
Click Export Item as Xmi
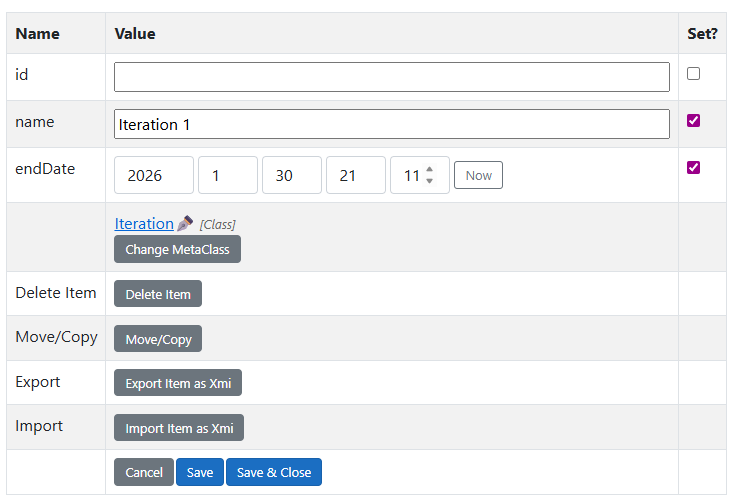coord(178,384)
